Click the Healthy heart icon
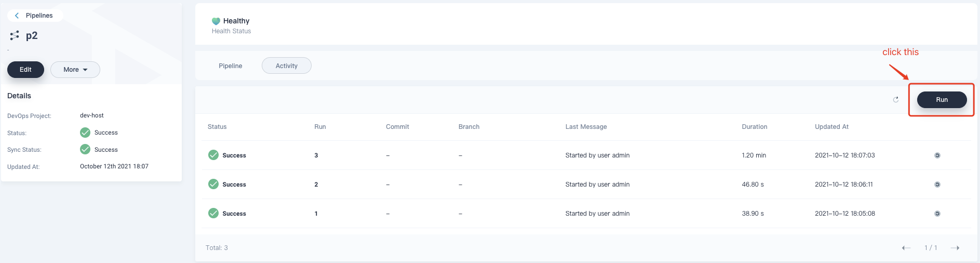The image size is (980, 263). 216,21
